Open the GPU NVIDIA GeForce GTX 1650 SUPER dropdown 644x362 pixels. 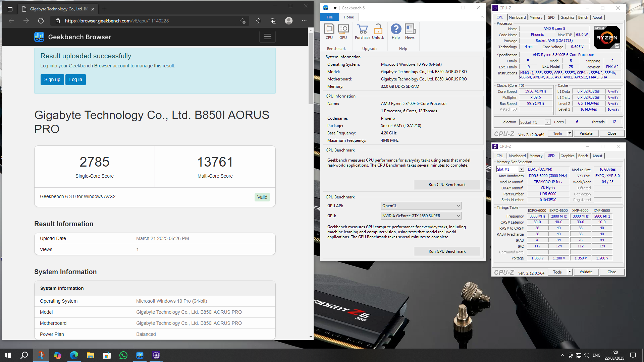pos(421,216)
